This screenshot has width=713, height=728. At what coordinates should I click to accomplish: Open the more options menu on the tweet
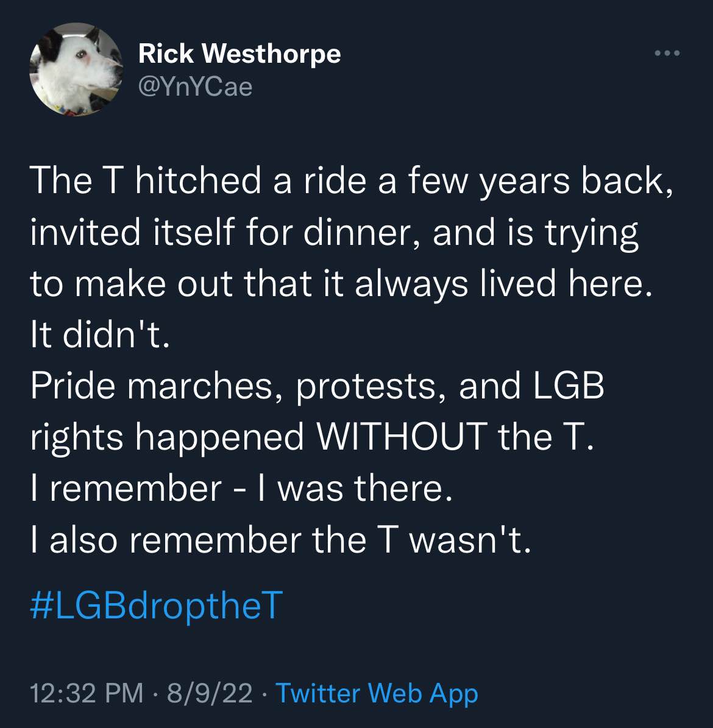click(x=669, y=52)
